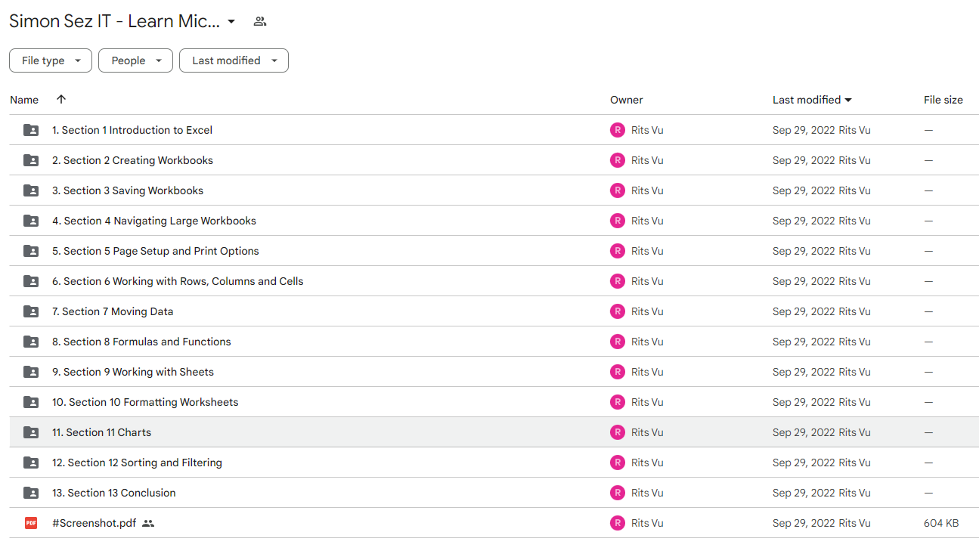Image resolution: width=979 pixels, height=560 pixels.
Task: Click "Sep 29, 2022" date in Section 9 row
Action: tap(804, 372)
